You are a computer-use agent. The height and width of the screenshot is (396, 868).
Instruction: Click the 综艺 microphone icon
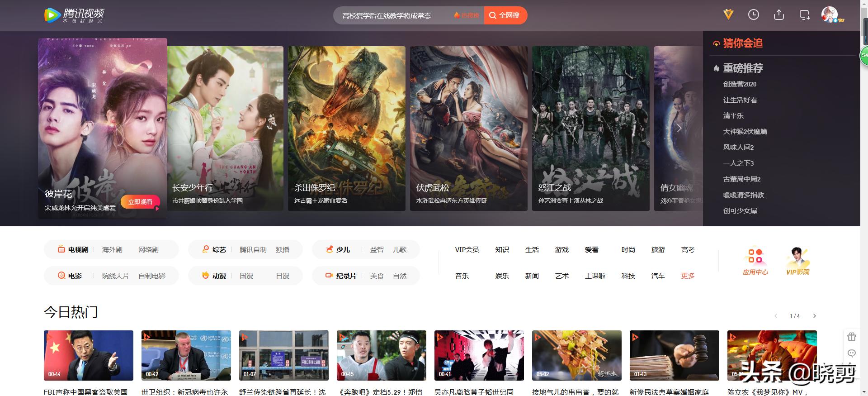[x=206, y=249]
